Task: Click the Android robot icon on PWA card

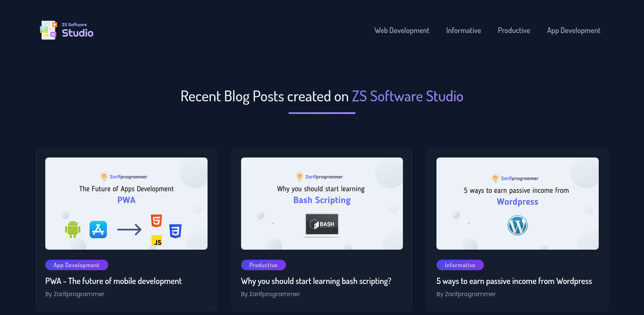Action: click(72, 229)
